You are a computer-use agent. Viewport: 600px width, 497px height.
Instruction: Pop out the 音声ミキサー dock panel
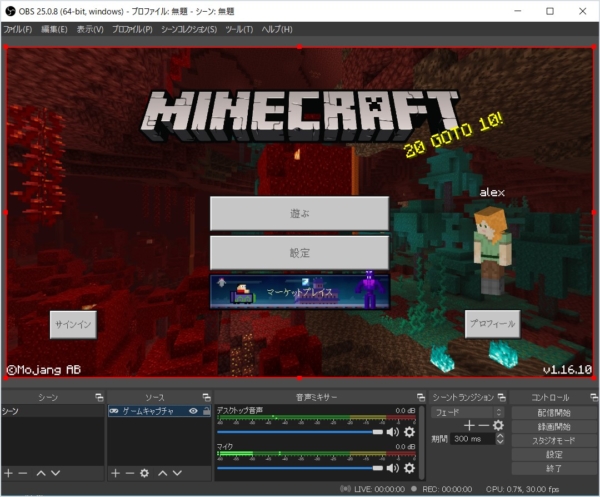pos(421,398)
